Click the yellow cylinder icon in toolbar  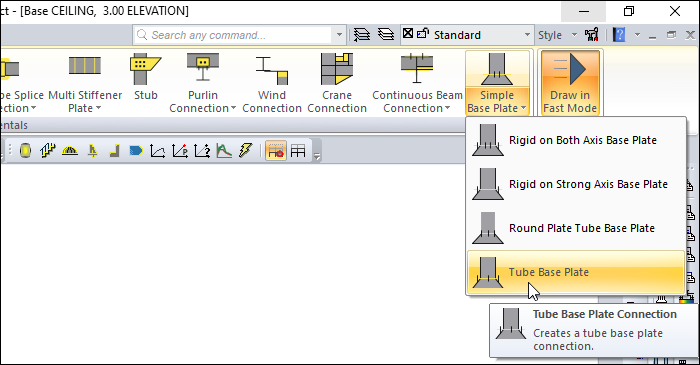25,151
